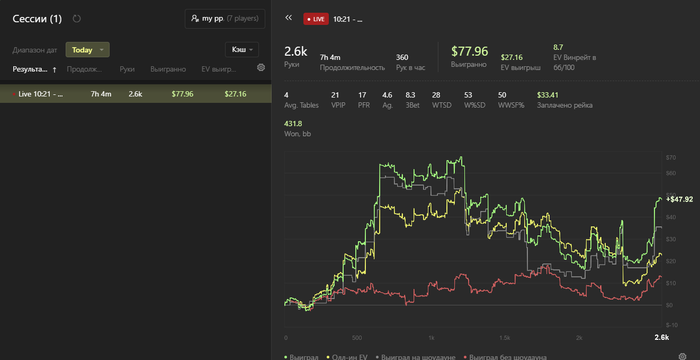The width and height of the screenshot is (700, 360).
Task: Click the +$47.92 value label on the graph
Action: (679, 199)
